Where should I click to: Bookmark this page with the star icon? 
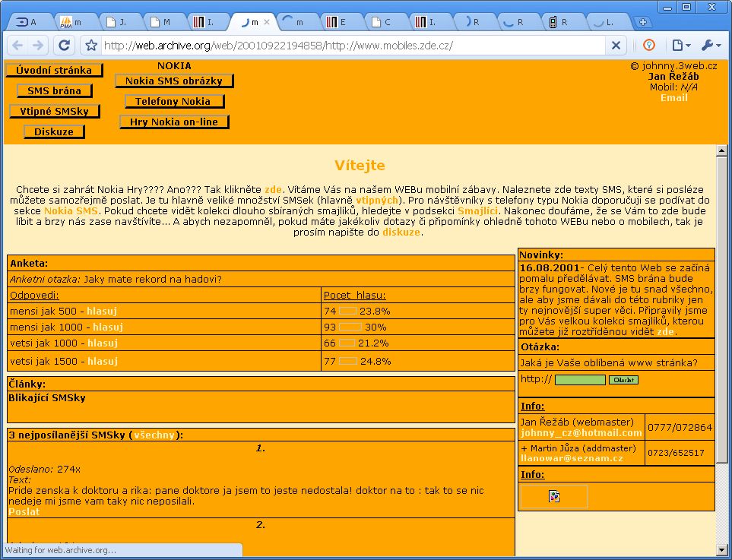click(91, 46)
